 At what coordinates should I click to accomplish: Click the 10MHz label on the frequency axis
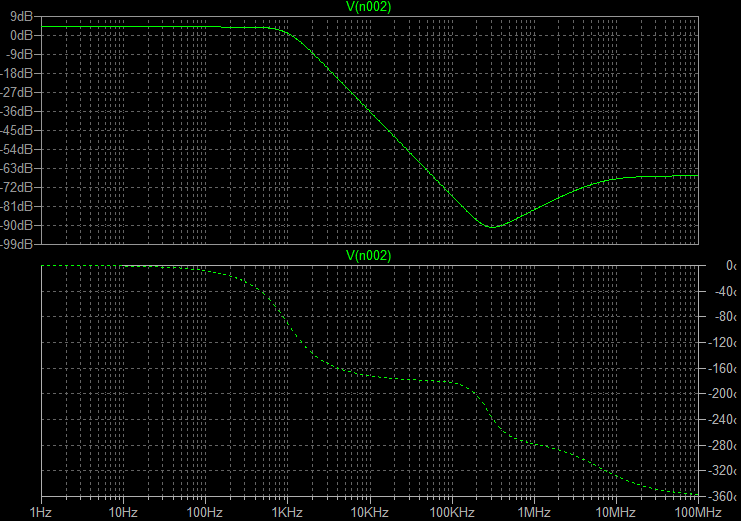point(614,512)
